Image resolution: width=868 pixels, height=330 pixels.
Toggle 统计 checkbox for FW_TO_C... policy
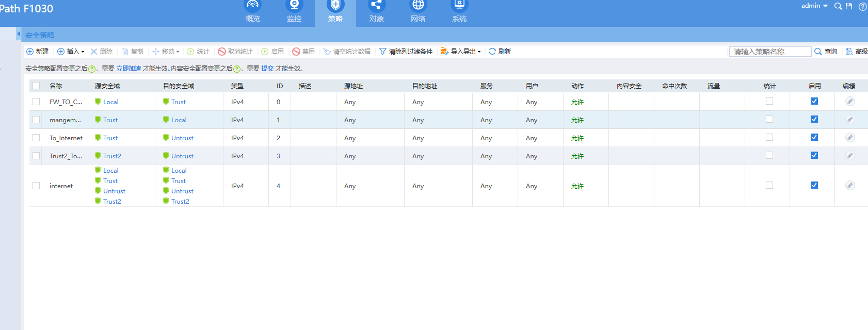coord(769,101)
